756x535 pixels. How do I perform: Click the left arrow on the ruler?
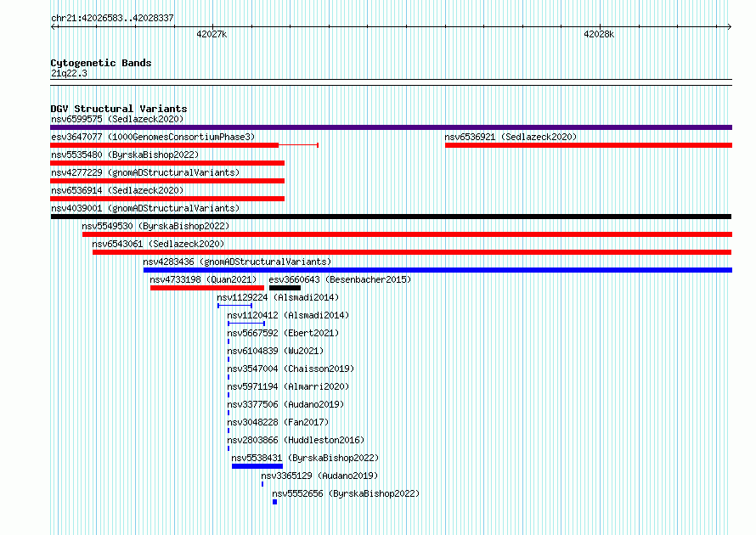point(54,26)
